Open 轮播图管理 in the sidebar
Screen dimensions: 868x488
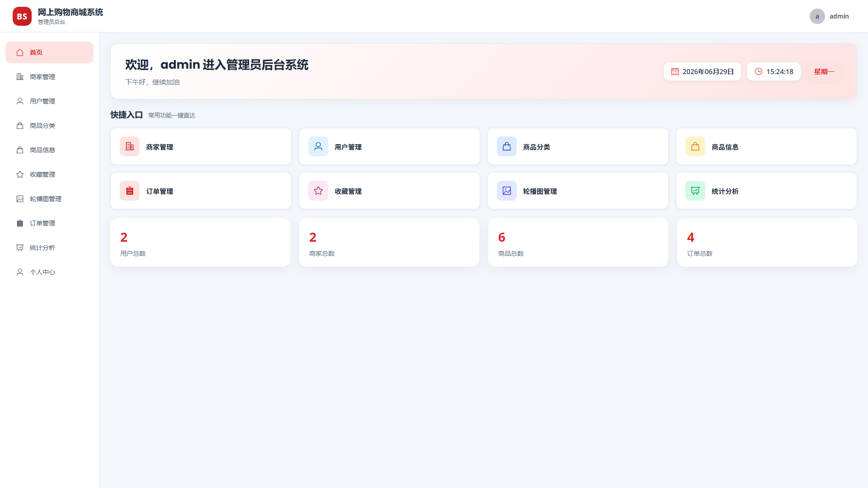pos(50,199)
